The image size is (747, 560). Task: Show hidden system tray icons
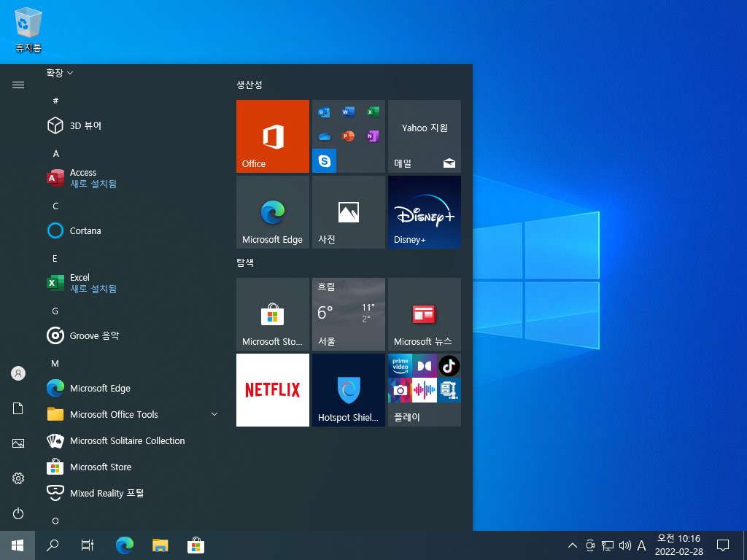(x=573, y=545)
